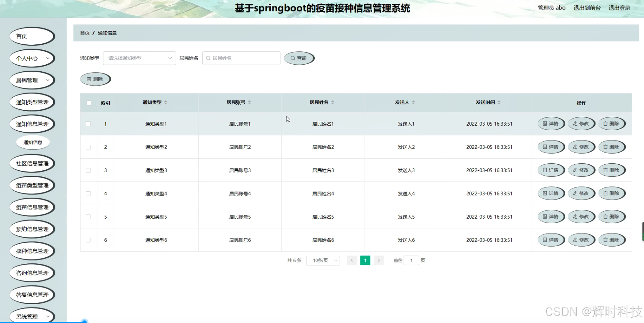This screenshot has height=323, width=644.
Task: Click 退出到前台 link in header
Action: coord(587,8)
